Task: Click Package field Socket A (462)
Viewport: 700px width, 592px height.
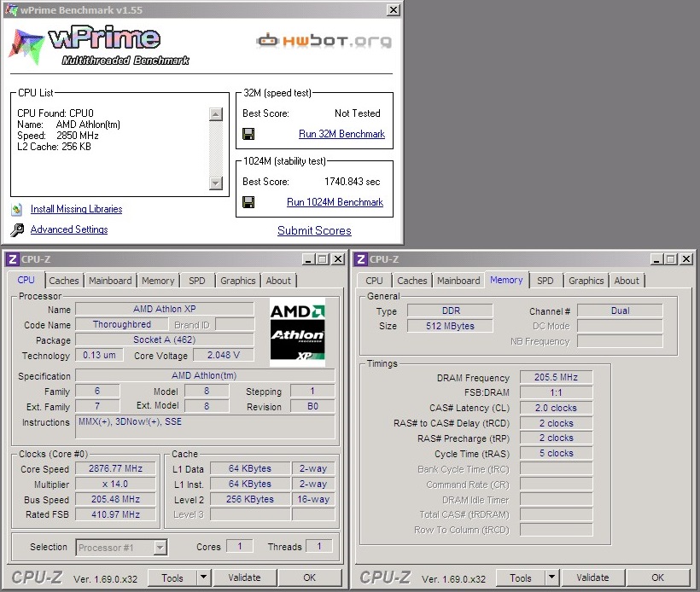Action: (x=164, y=340)
